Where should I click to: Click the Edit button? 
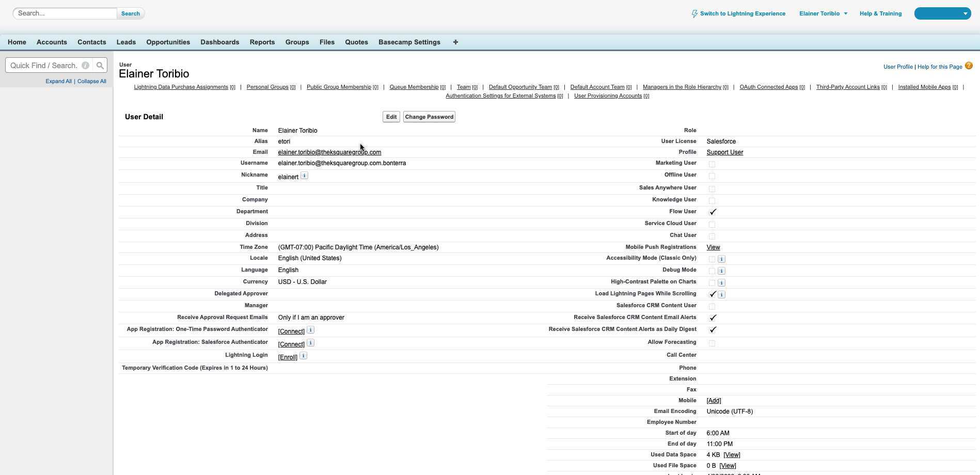[x=391, y=117]
